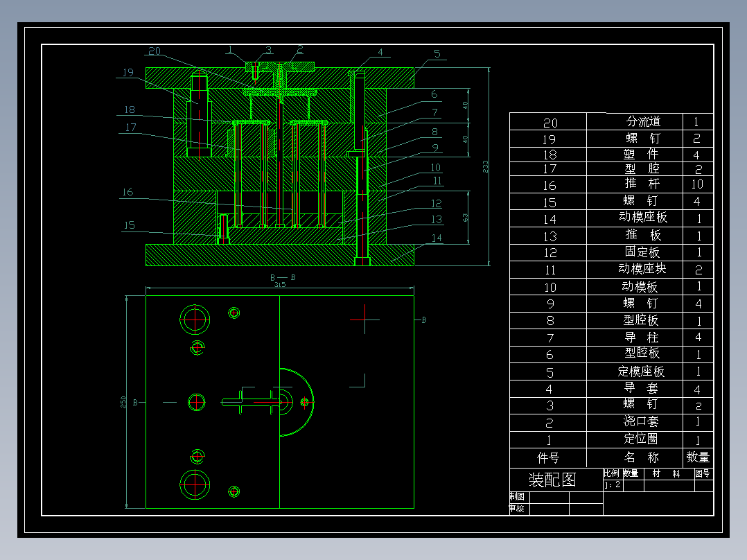
Task: Click the 推杆 name in row 16
Action: [642, 184]
